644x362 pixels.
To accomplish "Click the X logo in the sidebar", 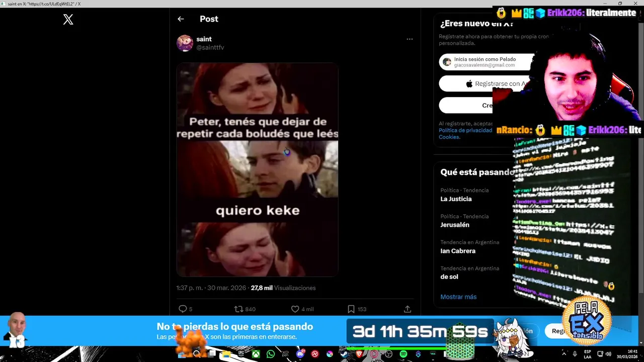I will (x=68, y=20).
